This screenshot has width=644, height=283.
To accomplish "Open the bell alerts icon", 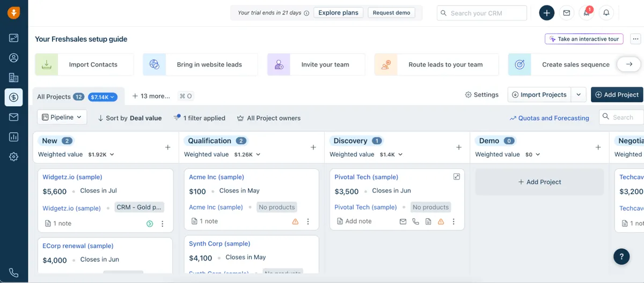I will point(606,13).
